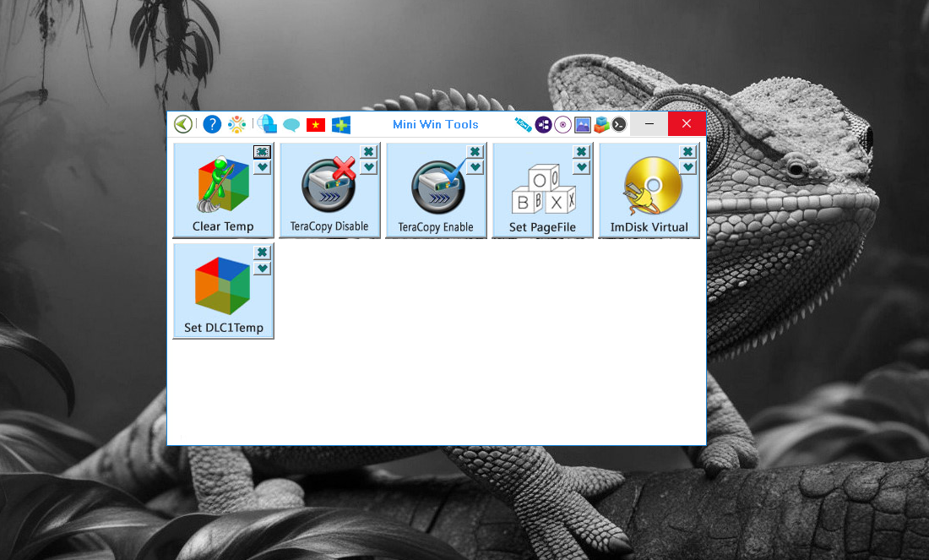This screenshot has height=560, width=929.
Task: Expand the down arrow on Set DLC1Temp tile
Action: (x=262, y=268)
